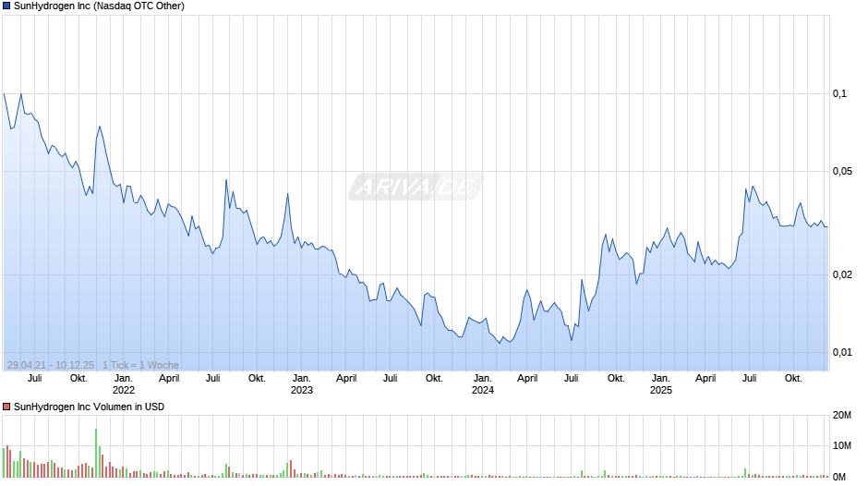
Task: Click the 'Jan. 2025' time axis label
Action: pos(661,384)
